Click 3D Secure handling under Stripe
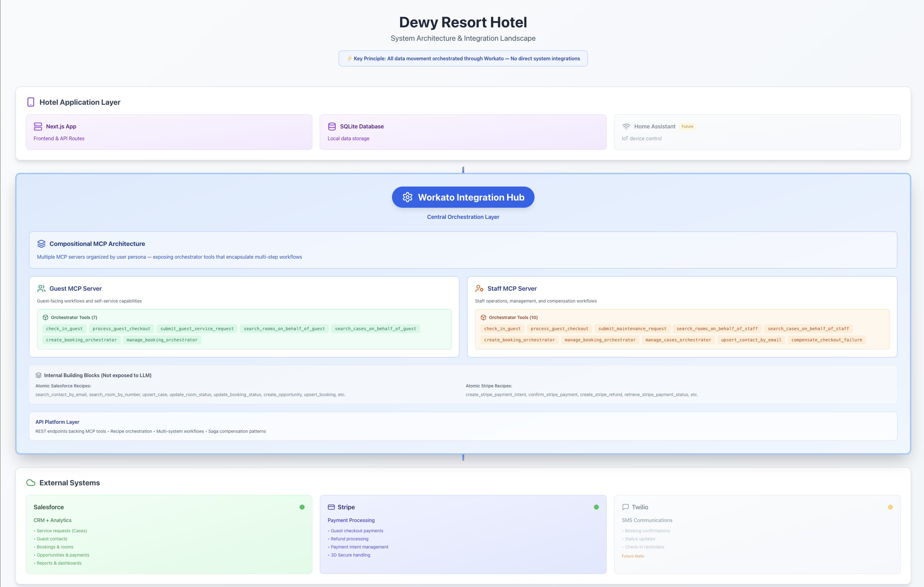Image resolution: width=924 pixels, height=587 pixels. pyautogui.click(x=350, y=555)
